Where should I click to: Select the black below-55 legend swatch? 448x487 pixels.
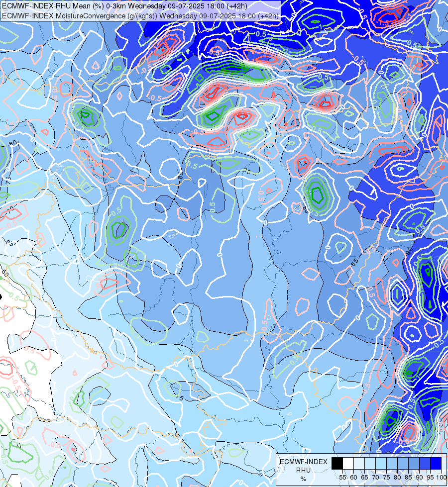pyautogui.click(x=337, y=463)
